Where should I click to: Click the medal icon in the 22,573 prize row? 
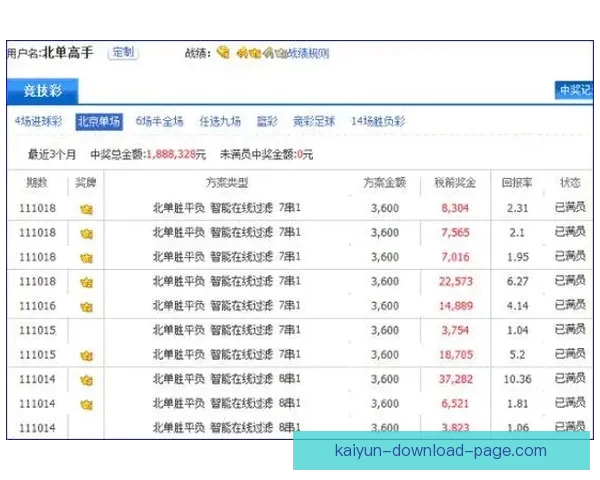[x=86, y=282]
